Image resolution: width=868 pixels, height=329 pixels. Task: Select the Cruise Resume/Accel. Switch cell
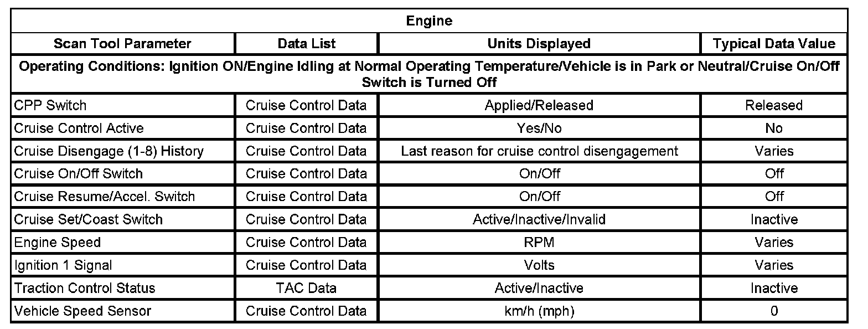pos(104,196)
